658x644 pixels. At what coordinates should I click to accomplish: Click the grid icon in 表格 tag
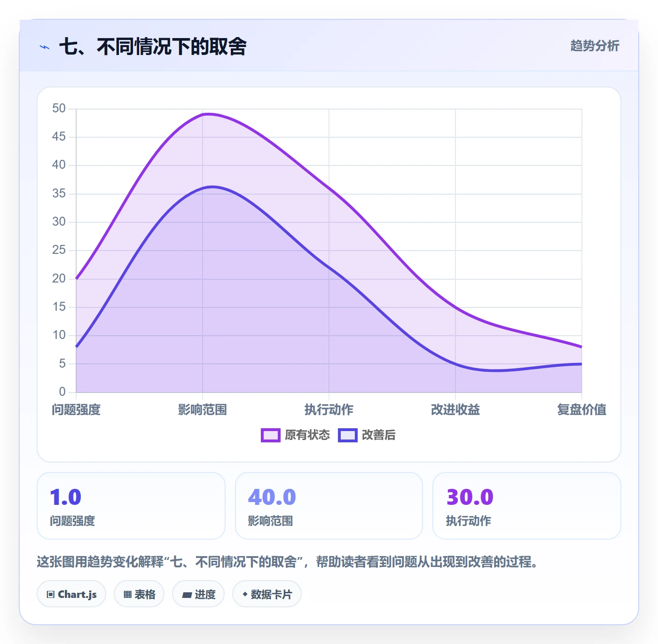pyautogui.click(x=127, y=595)
